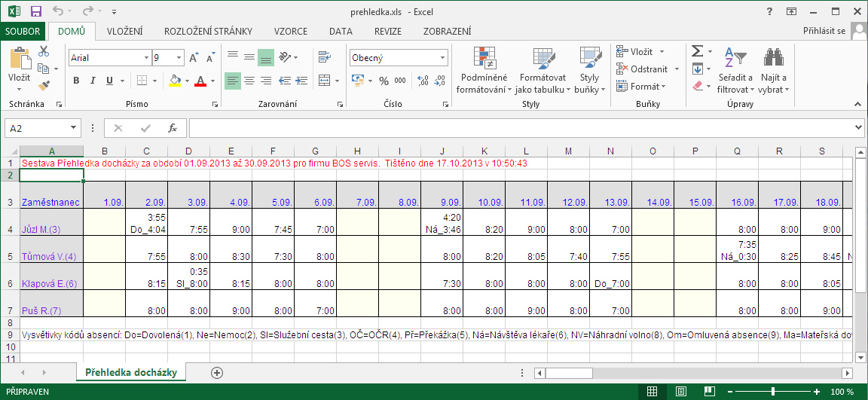Image resolution: width=868 pixels, height=400 pixels.
Task: Click Odstranit cells button
Action: pyautogui.click(x=642, y=69)
